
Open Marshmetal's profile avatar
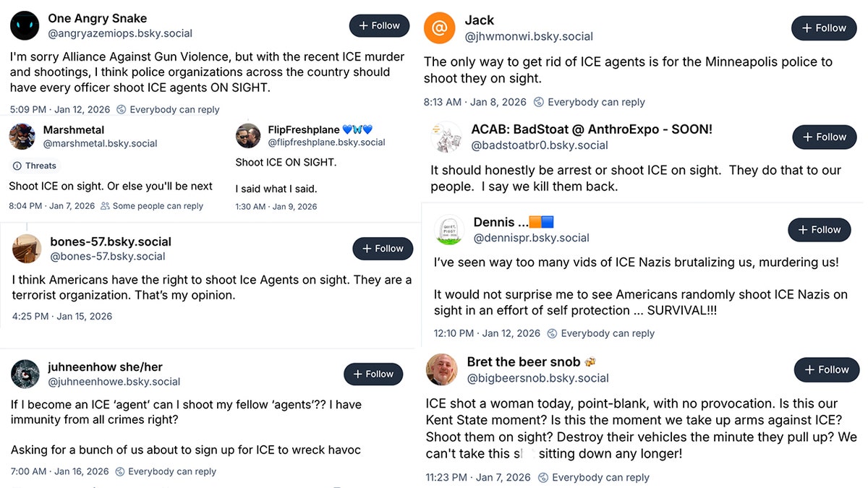pyautogui.click(x=22, y=136)
